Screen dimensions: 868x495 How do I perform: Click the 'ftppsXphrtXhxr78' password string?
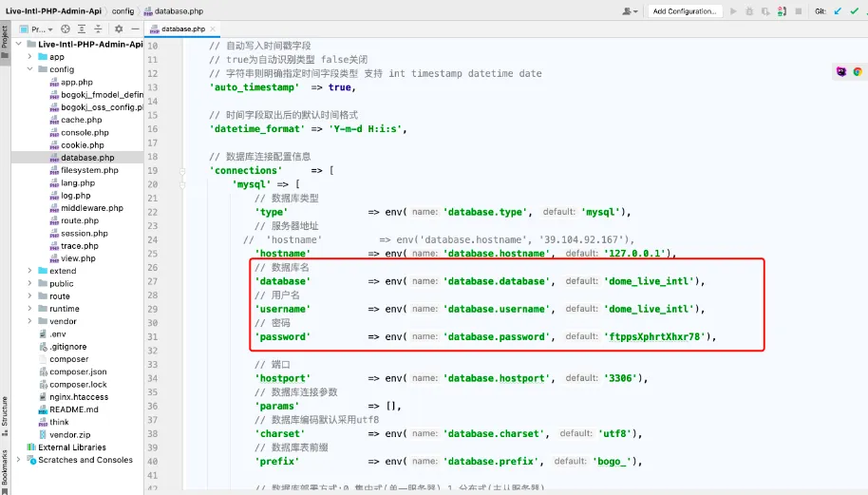[x=654, y=336]
